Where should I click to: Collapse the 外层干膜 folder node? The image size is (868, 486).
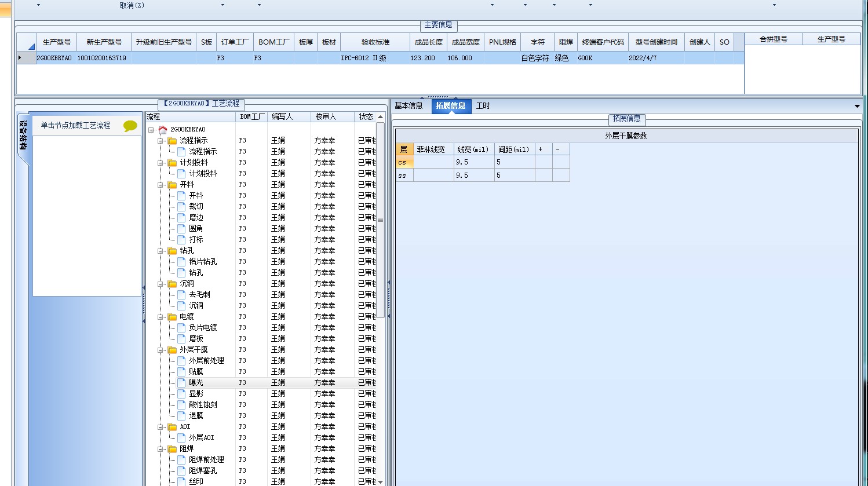click(x=161, y=350)
